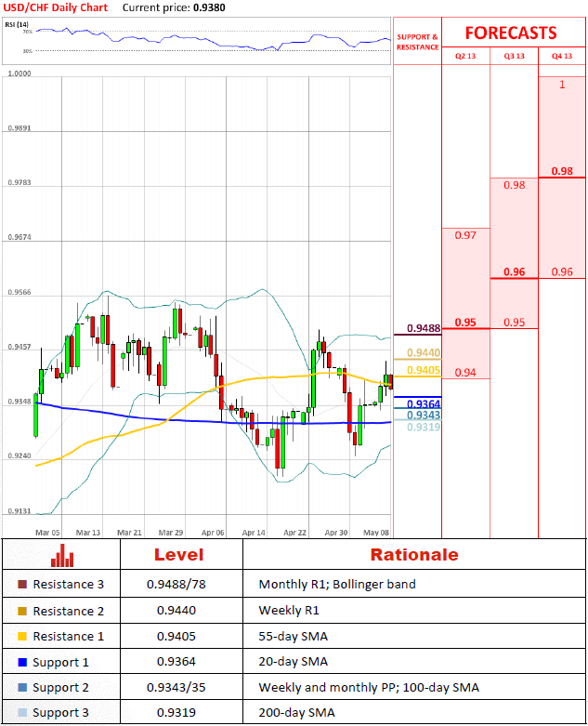Click the SUPPORT & RESISTANCE column header
The width and height of the screenshot is (588, 726).
[x=417, y=42]
